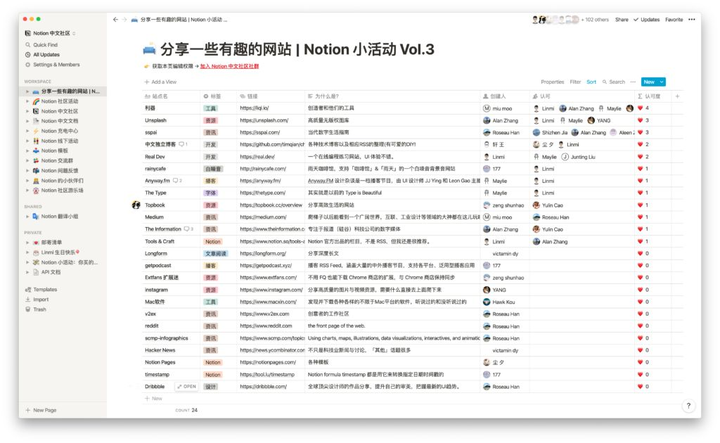Click the rainbow icon of Notion 社区活动
This screenshot has height=443, width=720.
(36, 101)
